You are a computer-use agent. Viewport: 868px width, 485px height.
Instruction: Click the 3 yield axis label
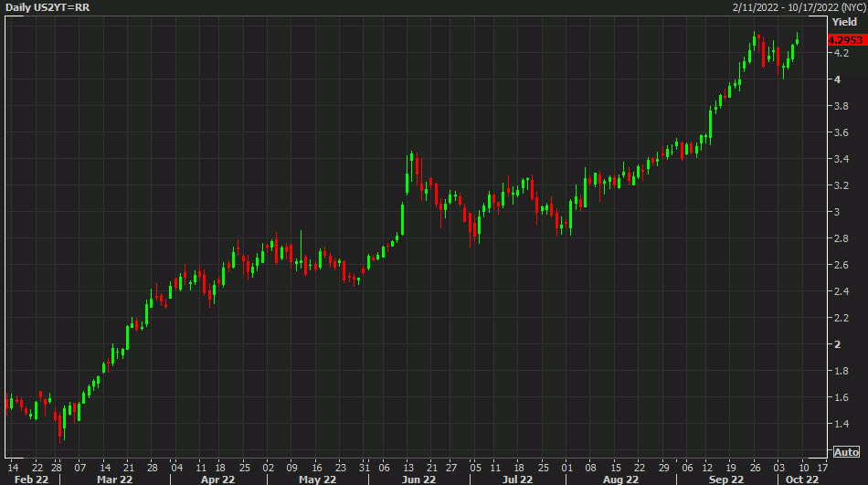coord(838,212)
